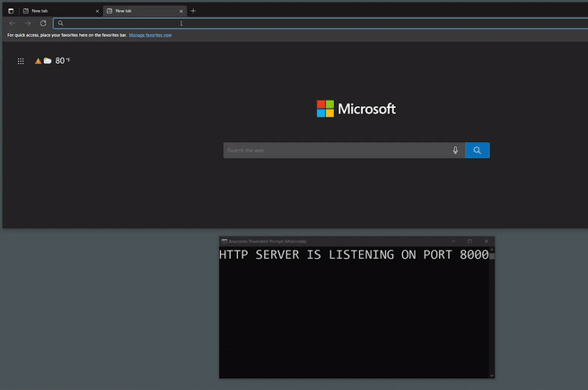Switch to the first New tab

[x=60, y=11]
